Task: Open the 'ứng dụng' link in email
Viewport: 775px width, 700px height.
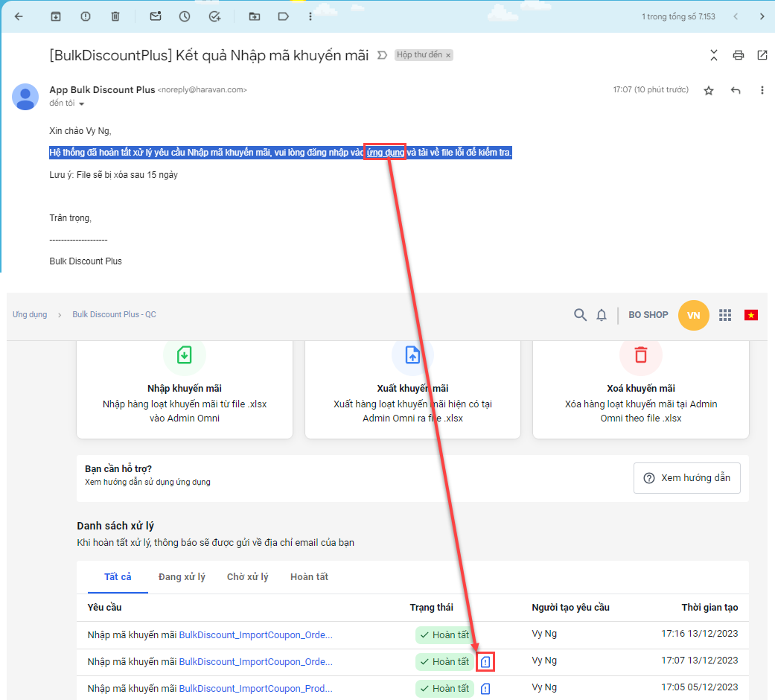Action: pos(385,153)
